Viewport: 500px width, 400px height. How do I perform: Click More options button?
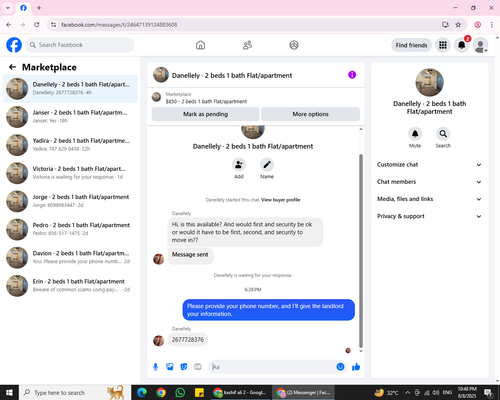click(x=310, y=114)
